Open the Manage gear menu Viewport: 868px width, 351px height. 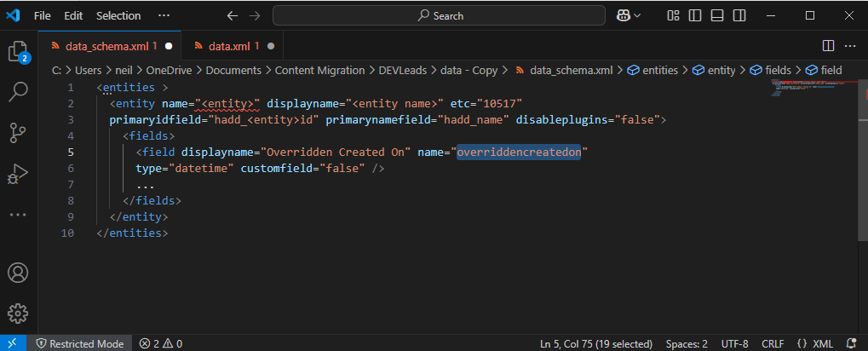(18, 313)
